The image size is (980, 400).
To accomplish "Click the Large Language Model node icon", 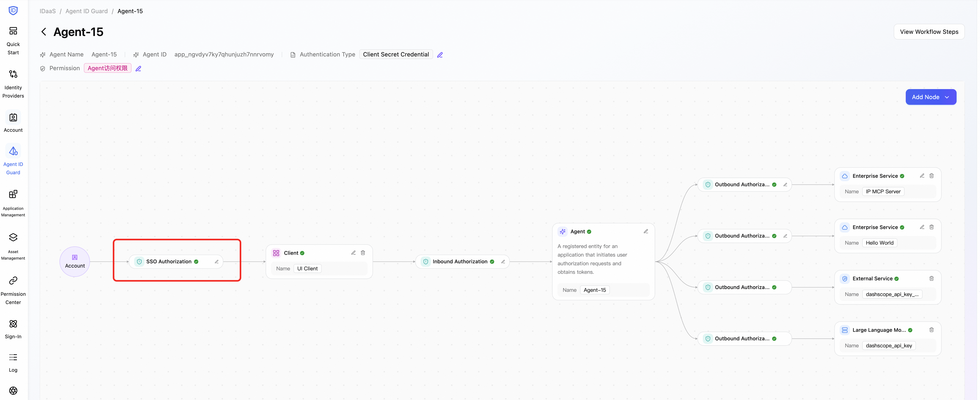I will pyautogui.click(x=845, y=330).
